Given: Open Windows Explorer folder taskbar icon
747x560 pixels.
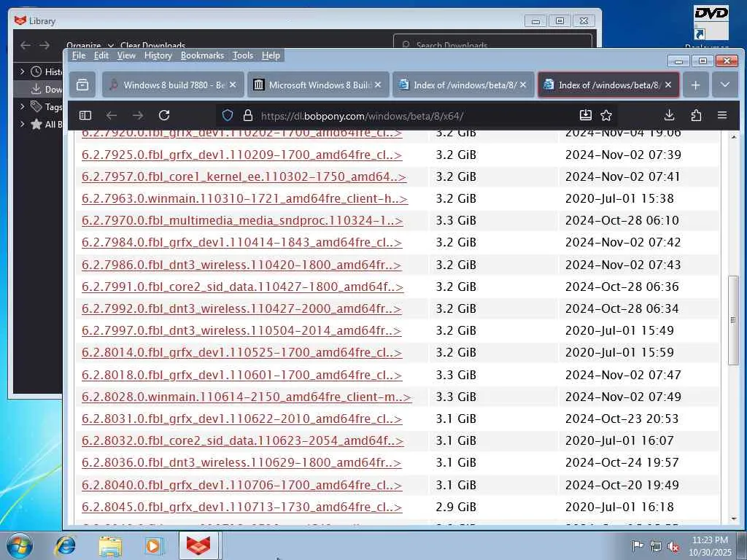Looking at the screenshot, I should (110, 545).
